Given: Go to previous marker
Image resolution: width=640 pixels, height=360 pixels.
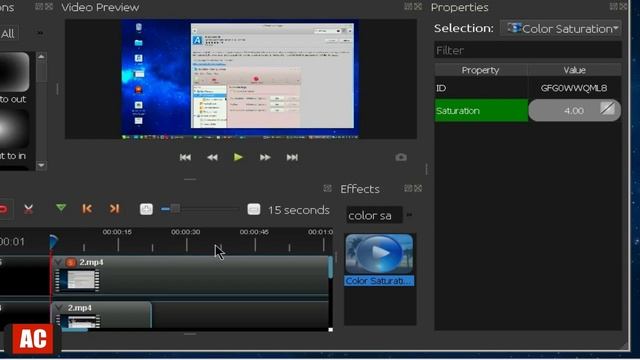Looking at the screenshot, I should pyautogui.click(x=87, y=209).
